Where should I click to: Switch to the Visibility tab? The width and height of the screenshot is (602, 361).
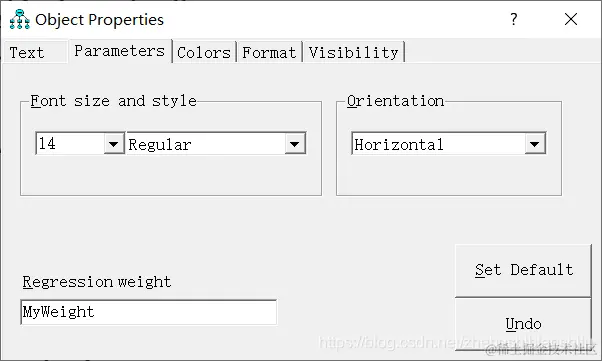(x=354, y=53)
